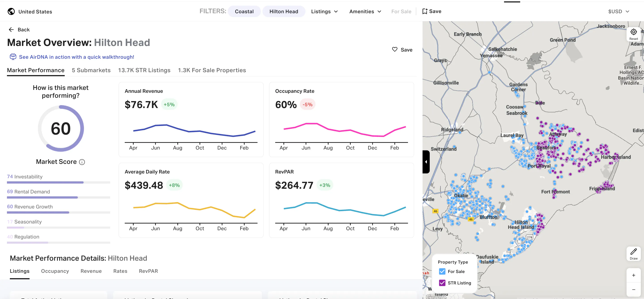Click the heart Save icon
Viewport: 644px width, 299px height.
click(395, 50)
